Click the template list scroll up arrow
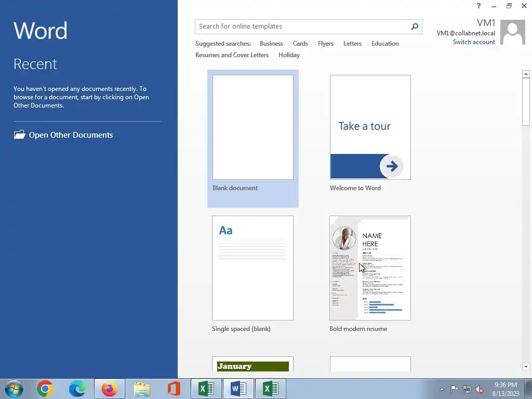This screenshot has width=532, height=399. pos(526,74)
